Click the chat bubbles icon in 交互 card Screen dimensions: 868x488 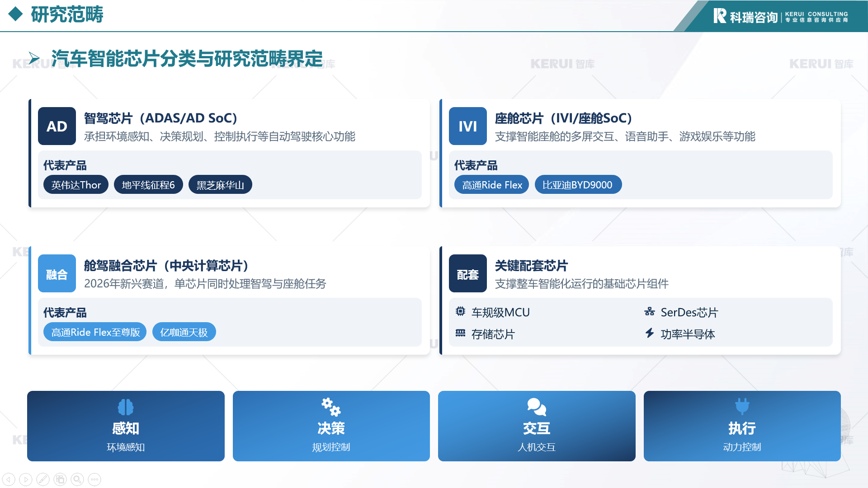coord(537,407)
